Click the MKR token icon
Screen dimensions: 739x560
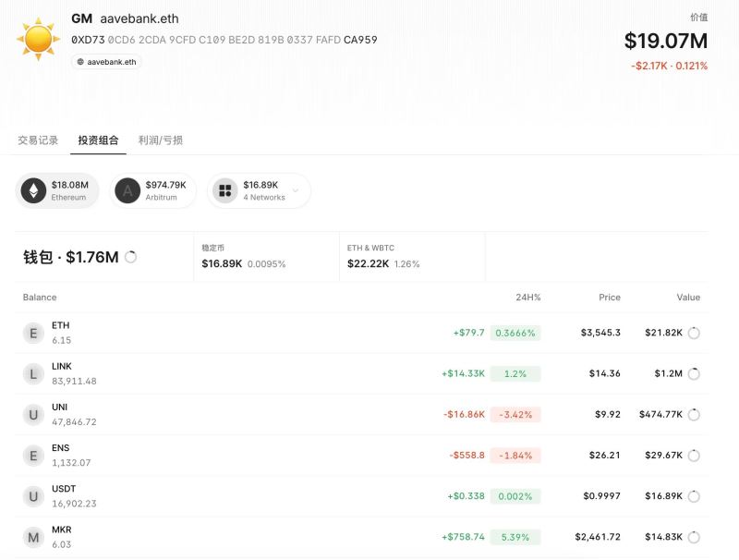(x=34, y=537)
